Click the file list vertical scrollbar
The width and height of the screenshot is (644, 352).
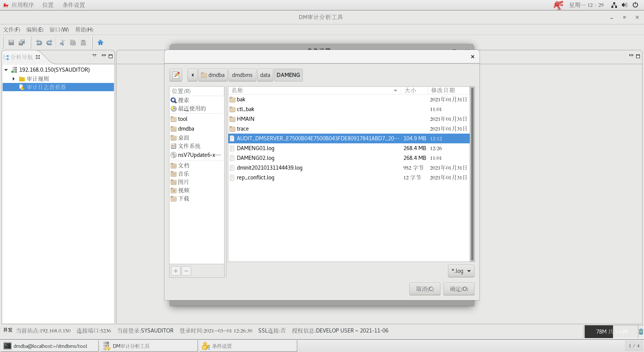pos(472,174)
